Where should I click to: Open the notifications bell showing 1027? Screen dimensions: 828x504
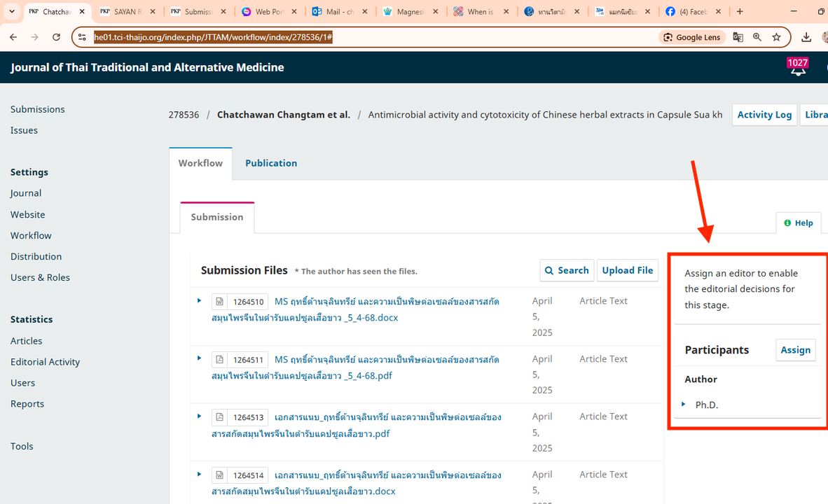[797, 68]
